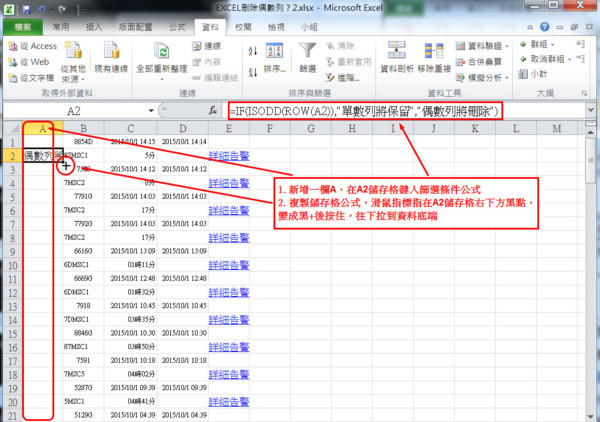Click the Name Box showing A2
This screenshot has height=422, width=600.
point(74,111)
